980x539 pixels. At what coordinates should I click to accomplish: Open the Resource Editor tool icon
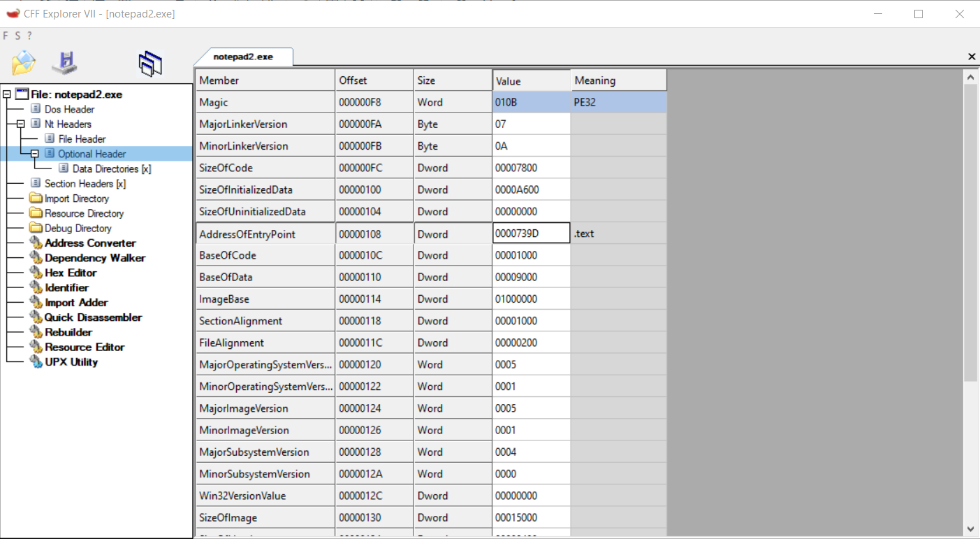pos(36,347)
